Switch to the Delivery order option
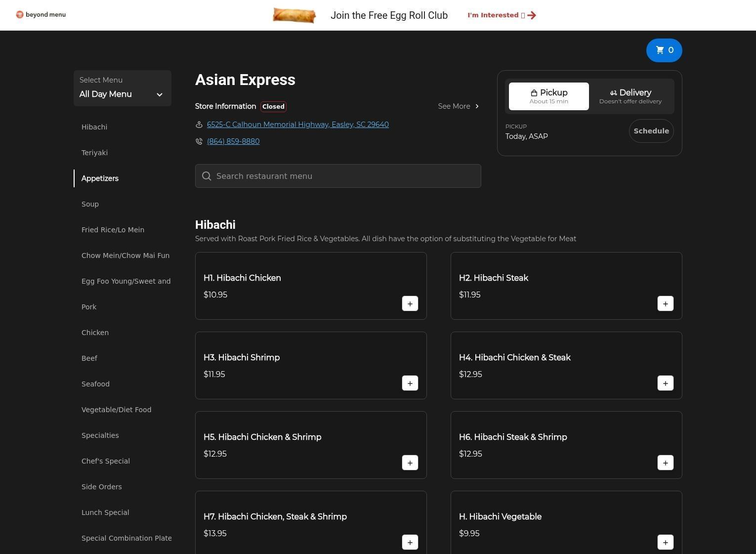The height and width of the screenshot is (554, 756). click(x=630, y=96)
